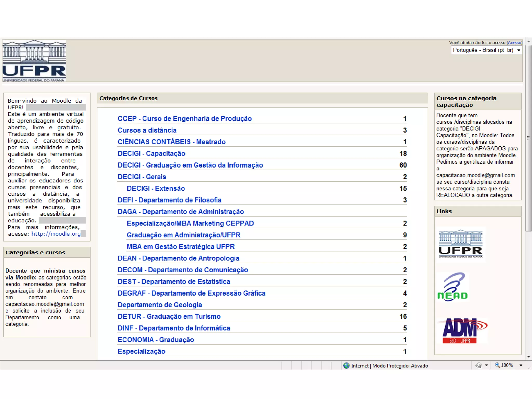Viewport: 532px width, 399px height.
Task: Open DECIGI - Extensão subcategory
Action: point(156,188)
